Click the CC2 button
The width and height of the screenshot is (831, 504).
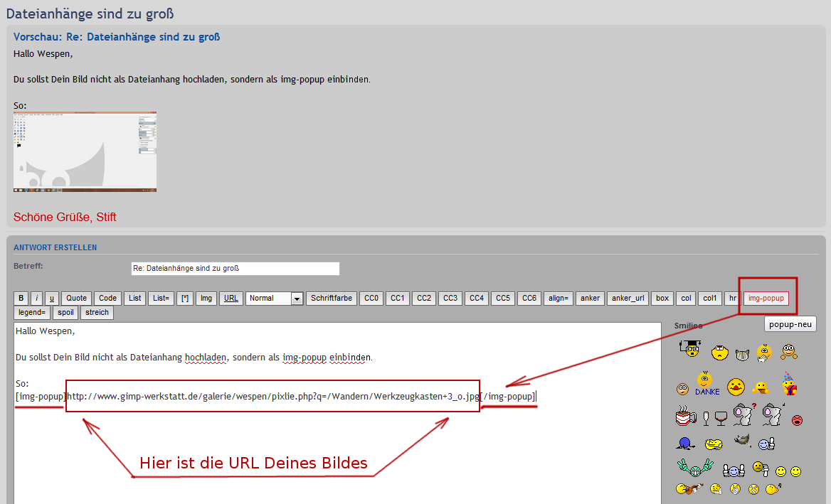(424, 298)
